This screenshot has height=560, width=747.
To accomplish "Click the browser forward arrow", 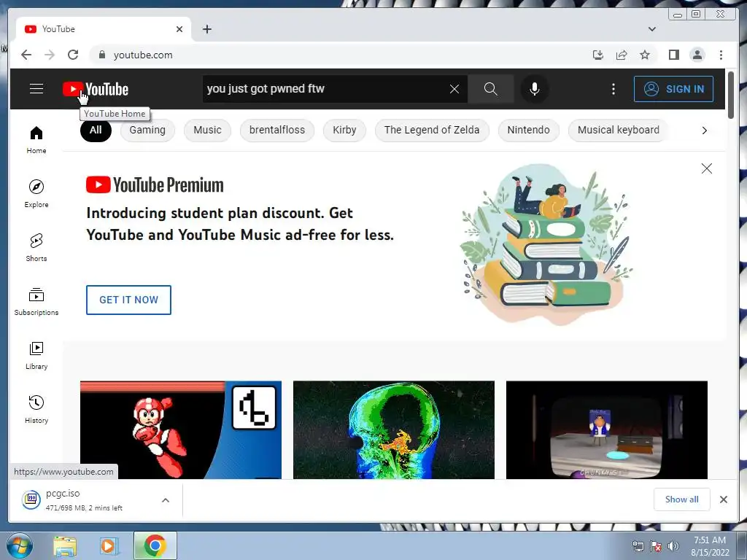I will coord(50,55).
